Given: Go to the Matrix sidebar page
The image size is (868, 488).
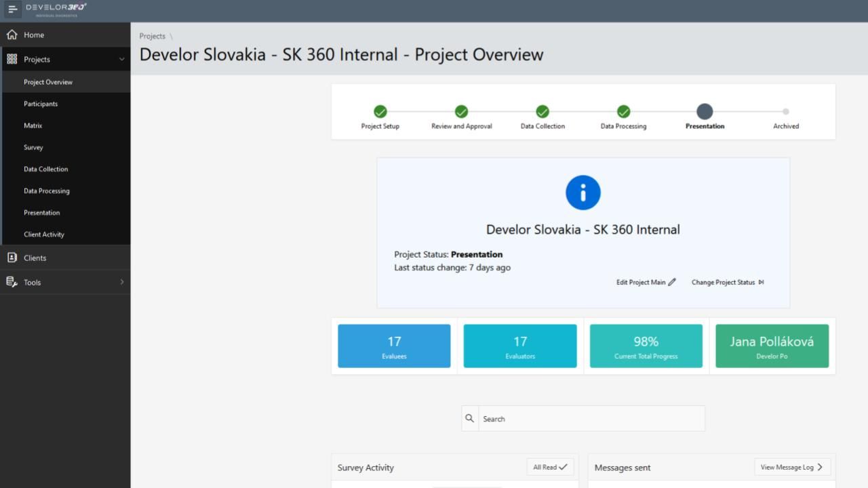Looking at the screenshot, I should pos(33,125).
